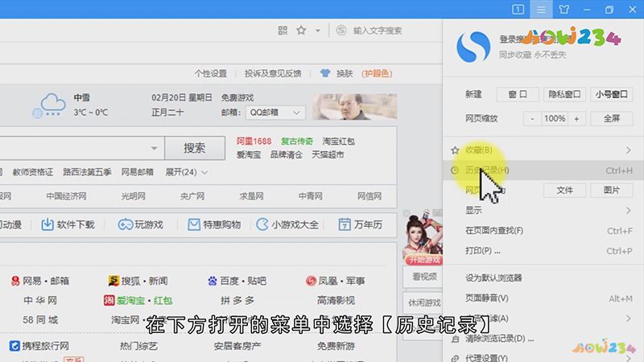Click the Sogou browser logo in menu

[473, 47]
